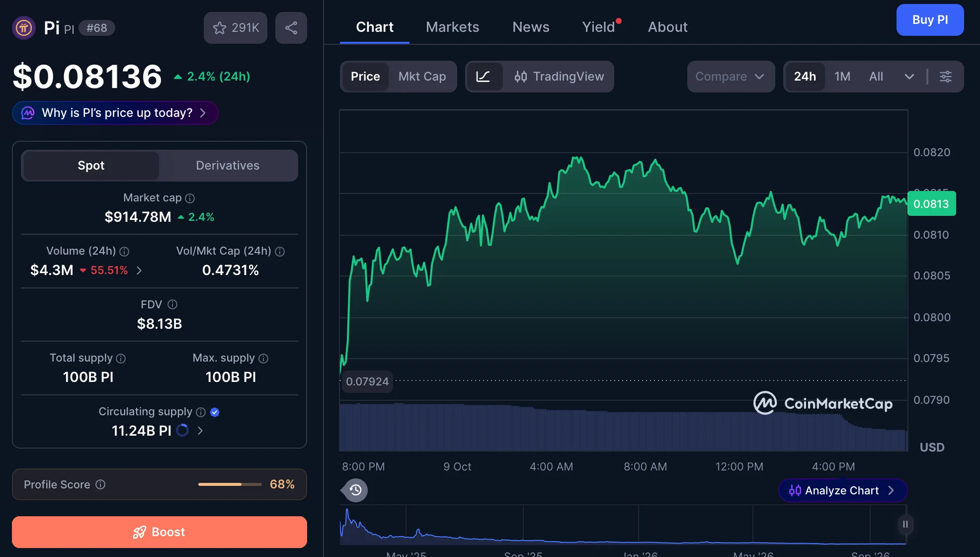Screen dimensions: 980x557
Task: Switch to Derivatives view
Action: coord(228,166)
